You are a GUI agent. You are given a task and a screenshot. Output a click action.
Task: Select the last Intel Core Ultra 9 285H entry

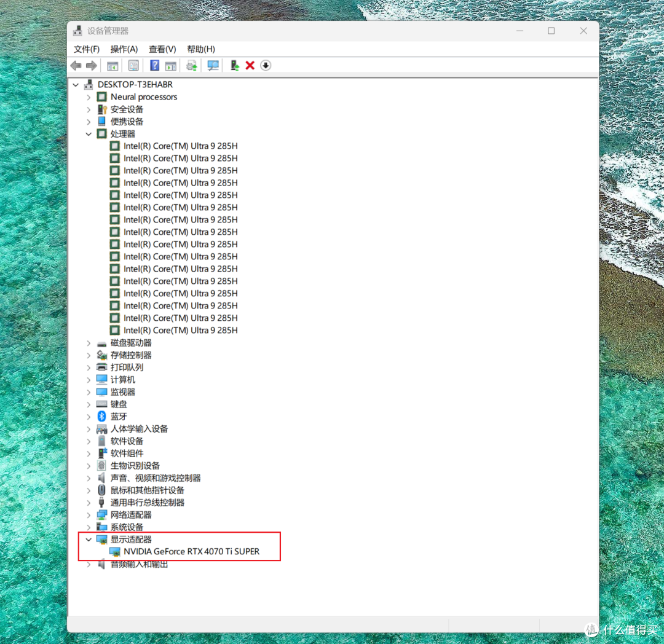(180, 331)
